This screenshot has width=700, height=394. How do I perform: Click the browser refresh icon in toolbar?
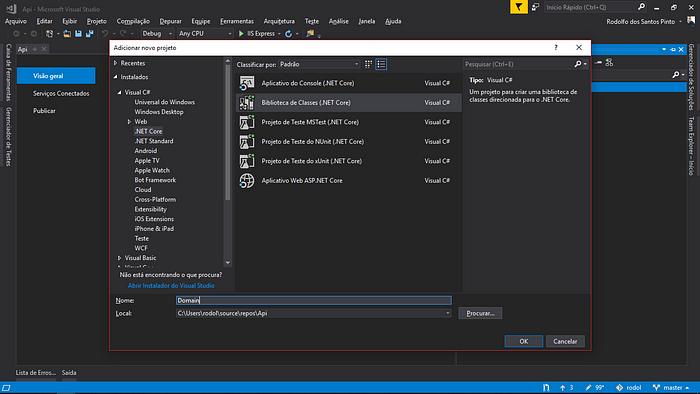coord(288,33)
